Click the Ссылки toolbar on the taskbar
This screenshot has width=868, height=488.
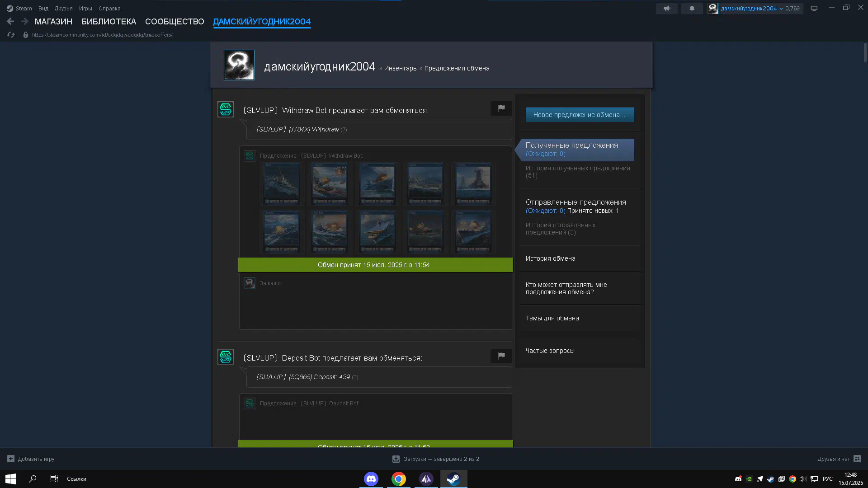pos(76,479)
